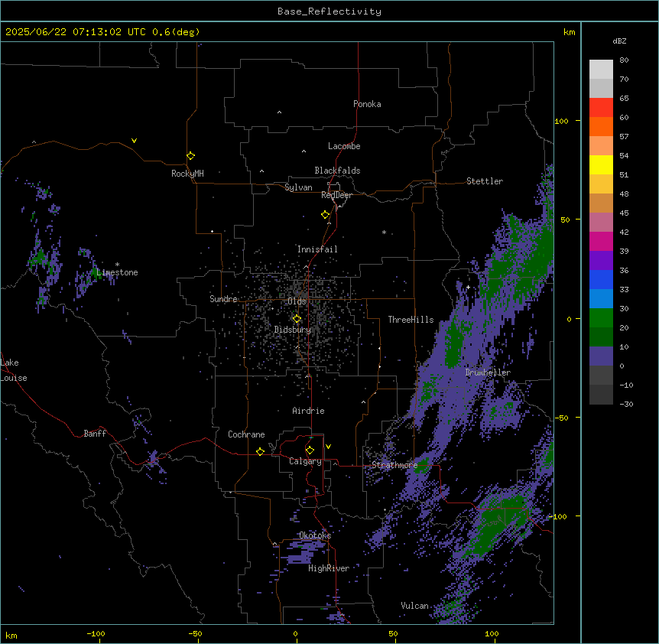Select the purple 39 dBZ legend swatch

pos(601,260)
